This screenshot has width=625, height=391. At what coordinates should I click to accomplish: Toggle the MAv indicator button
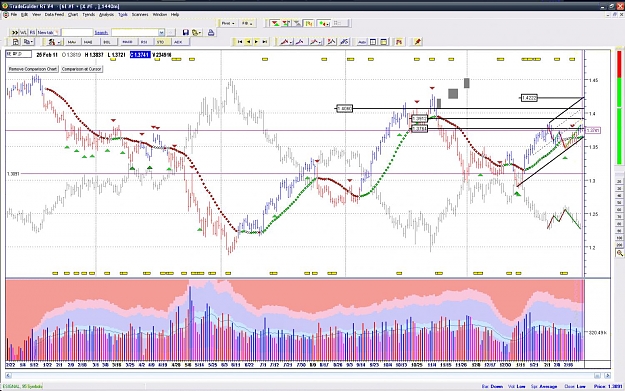pyautogui.click(x=72, y=42)
